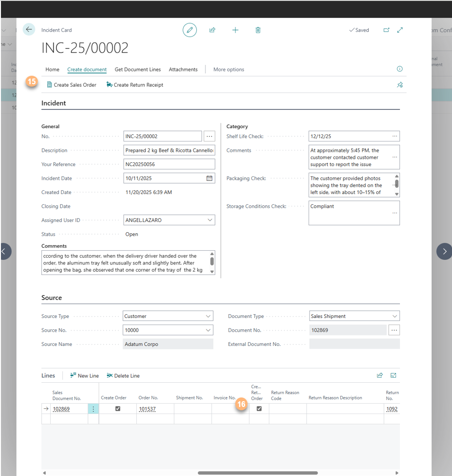Click the Description input field
Image resolution: width=452 pixels, height=476 pixels.
[169, 150]
